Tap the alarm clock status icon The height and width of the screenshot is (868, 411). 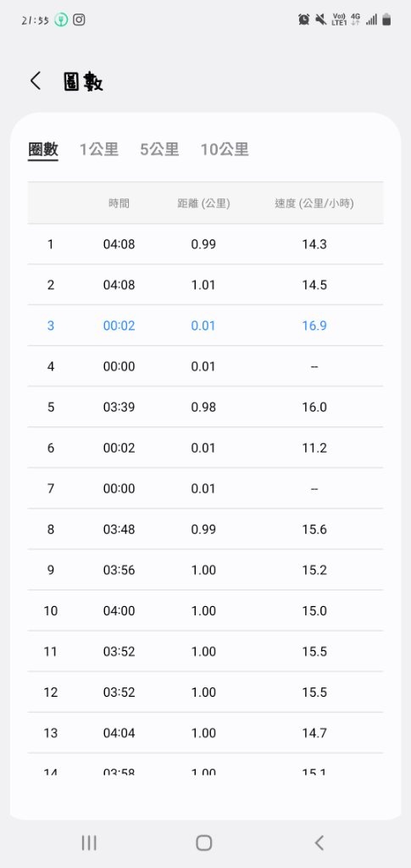click(303, 19)
